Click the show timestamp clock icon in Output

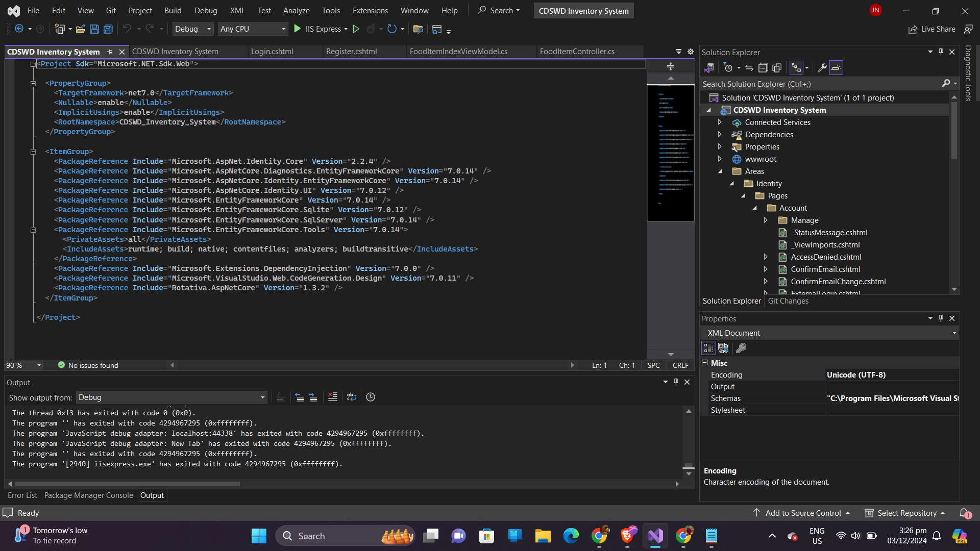click(371, 397)
